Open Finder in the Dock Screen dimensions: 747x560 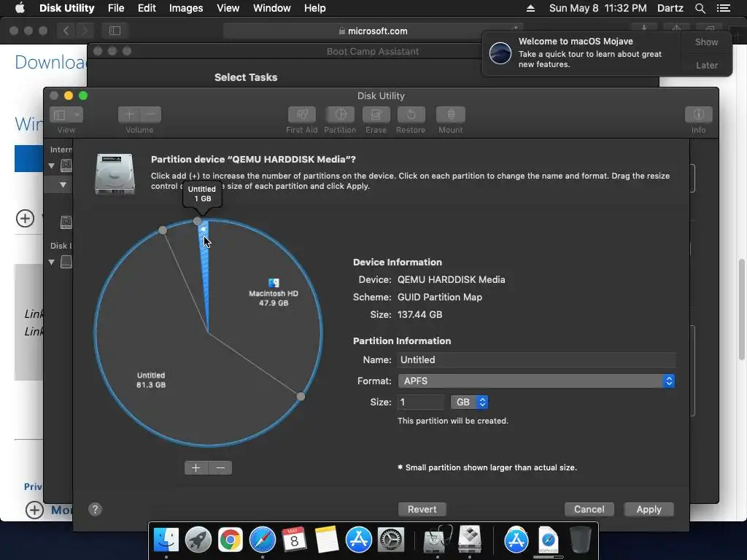[166, 540]
